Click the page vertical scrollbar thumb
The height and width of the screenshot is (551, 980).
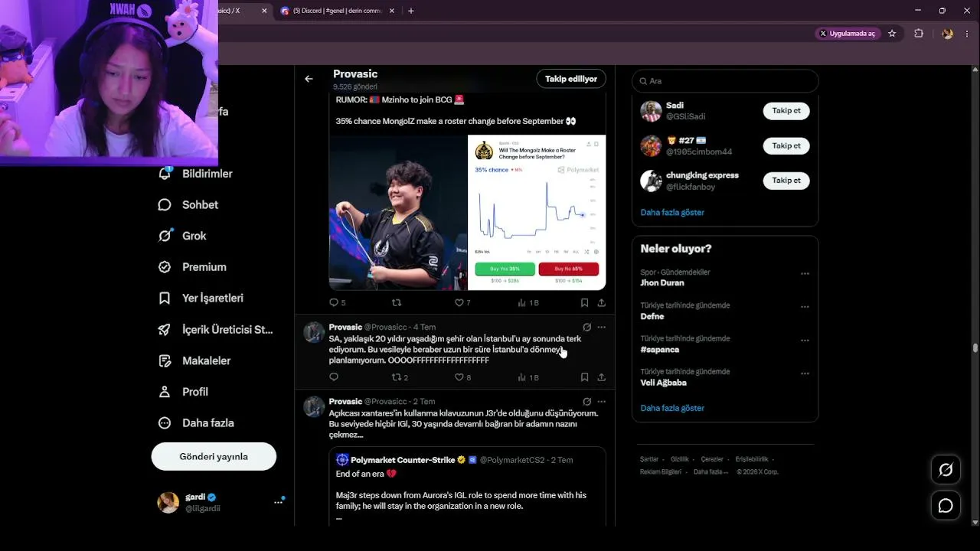point(975,347)
